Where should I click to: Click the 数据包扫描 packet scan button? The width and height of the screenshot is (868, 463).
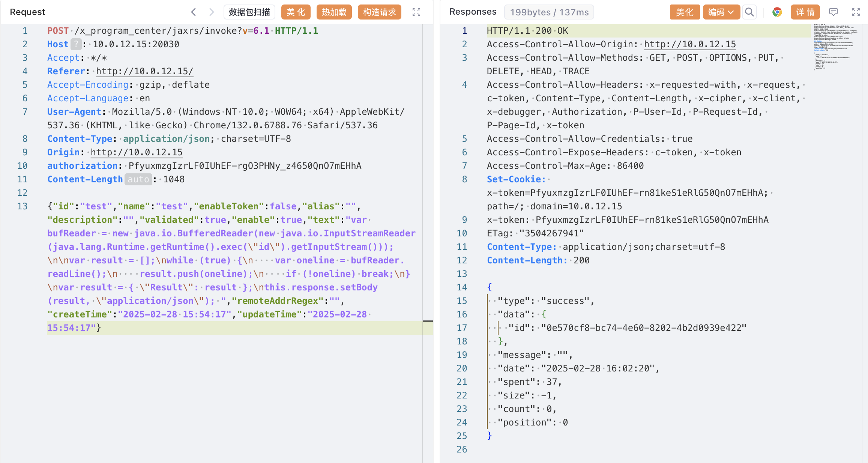pyautogui.click(x=249, y=12)
